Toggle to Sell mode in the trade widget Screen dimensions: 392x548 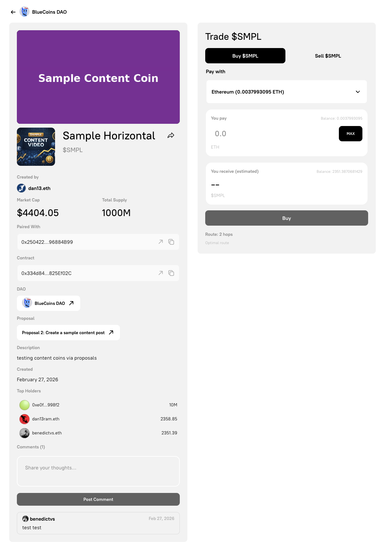[328, 56]
